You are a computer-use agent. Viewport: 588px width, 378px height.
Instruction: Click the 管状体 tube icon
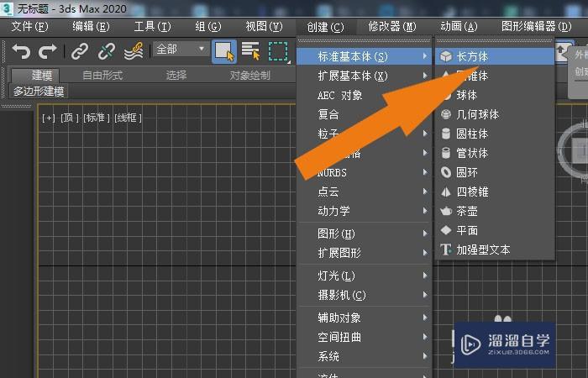[446, 153]
